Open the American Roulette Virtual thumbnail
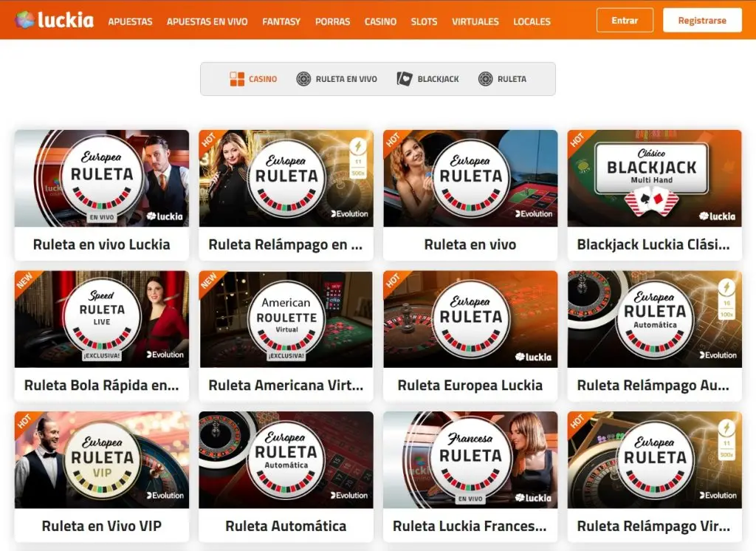Image resolution: width=756 pixels, height=551 pixels. (286, 319)
